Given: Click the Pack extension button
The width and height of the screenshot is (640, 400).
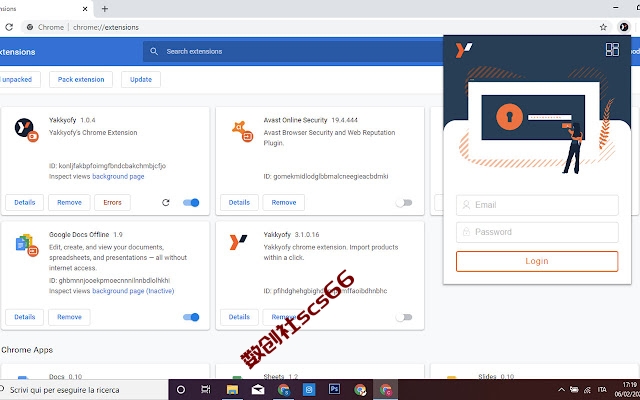Looking at the screenshot, I should pos(81,80).
